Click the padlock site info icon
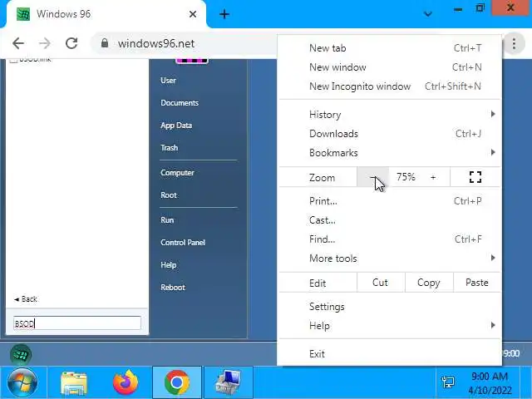 coord(105,43)
